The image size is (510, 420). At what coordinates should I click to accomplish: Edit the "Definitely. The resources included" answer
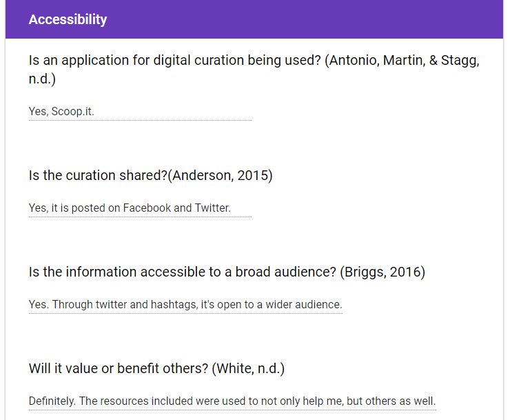(x=232, y=401)
